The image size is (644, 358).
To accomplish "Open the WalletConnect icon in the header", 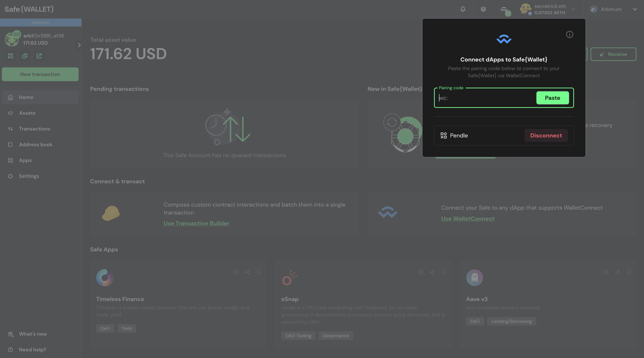I will pyautogui.click(x=503, y=9).
